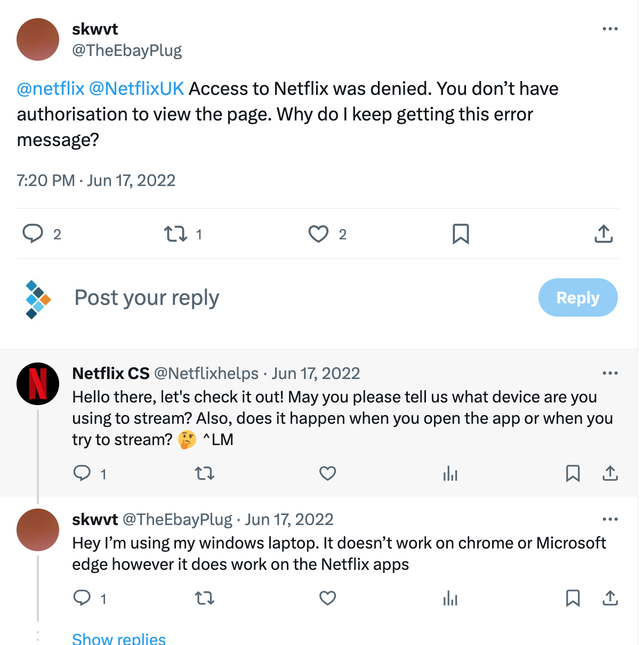The width and height of the screenshot is (644, 645).
Task: Open more options for main tweet
Action: 610,29
